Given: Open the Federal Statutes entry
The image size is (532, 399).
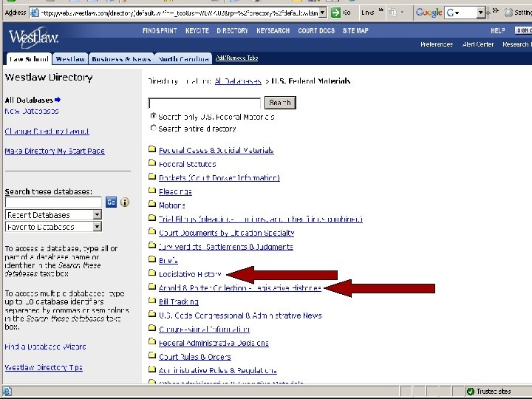Looking at the screenshot, I should pyautogui.click(x=187, y=164).
